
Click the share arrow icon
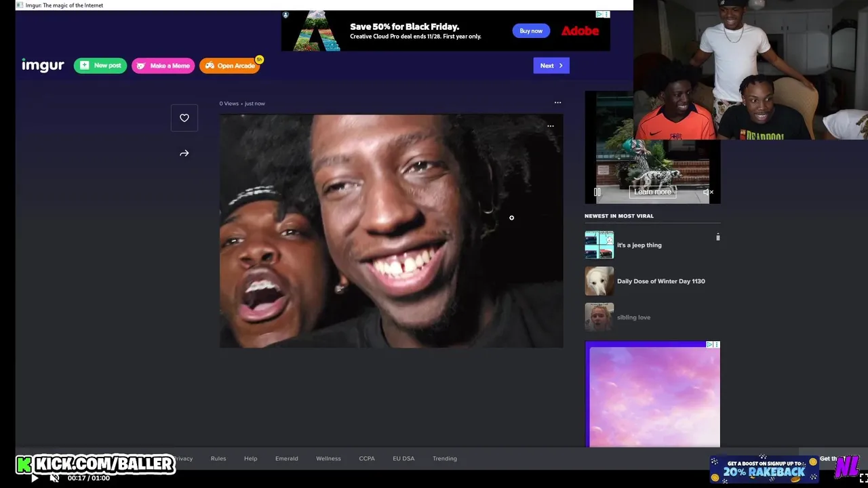coord(184,153)
